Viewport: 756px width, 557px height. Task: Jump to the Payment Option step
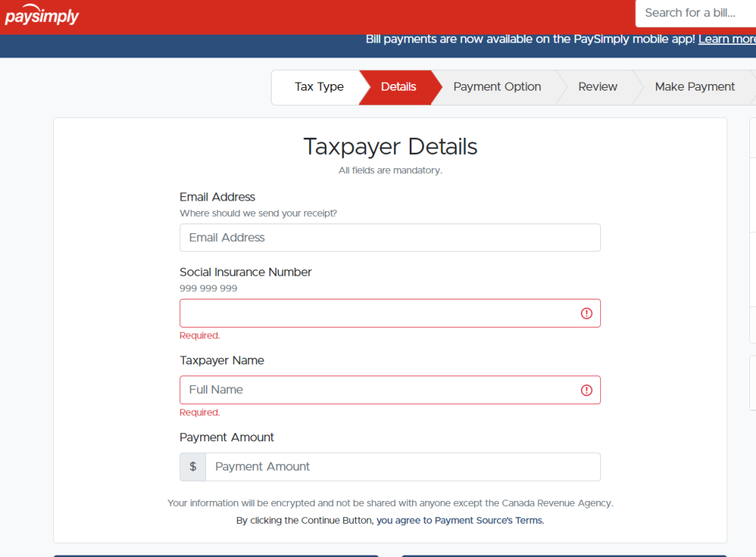click(x=497, y=87)
